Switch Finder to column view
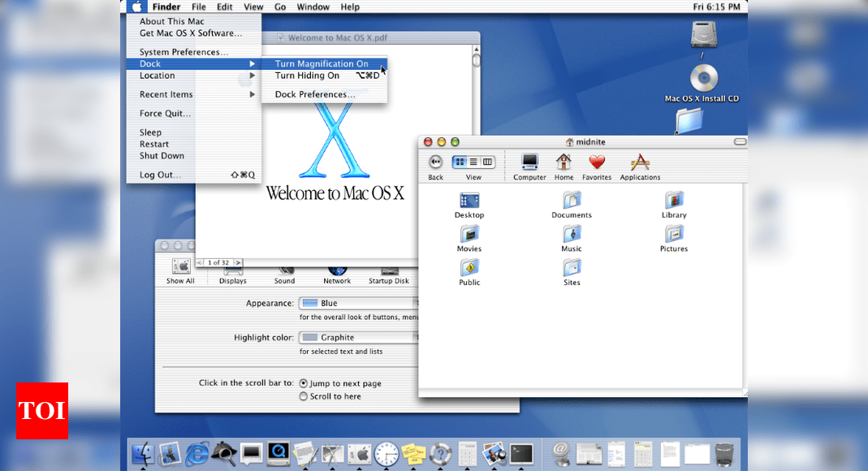Viewport: 868px width, 471px height. pyautogui.click(x=487, y=162)
